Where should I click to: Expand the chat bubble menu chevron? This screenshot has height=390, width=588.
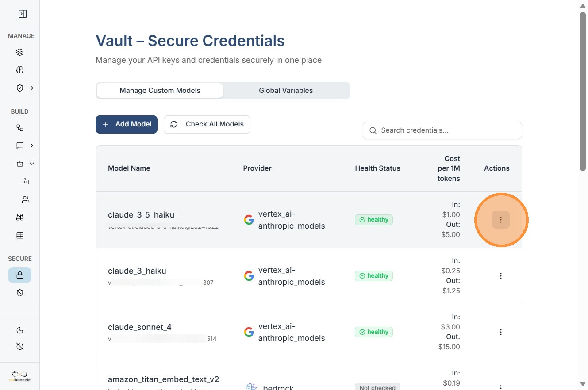tap(32, 145)
